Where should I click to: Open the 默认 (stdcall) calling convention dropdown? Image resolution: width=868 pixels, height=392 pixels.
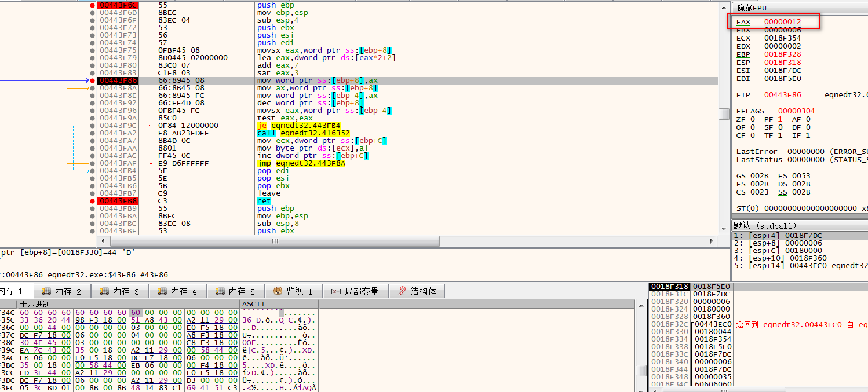coord(800,225)
